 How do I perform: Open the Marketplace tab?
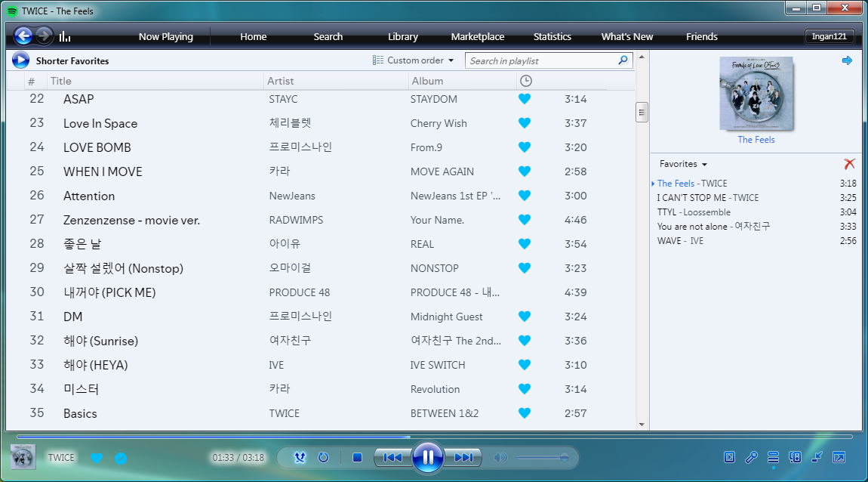point(477,36)
